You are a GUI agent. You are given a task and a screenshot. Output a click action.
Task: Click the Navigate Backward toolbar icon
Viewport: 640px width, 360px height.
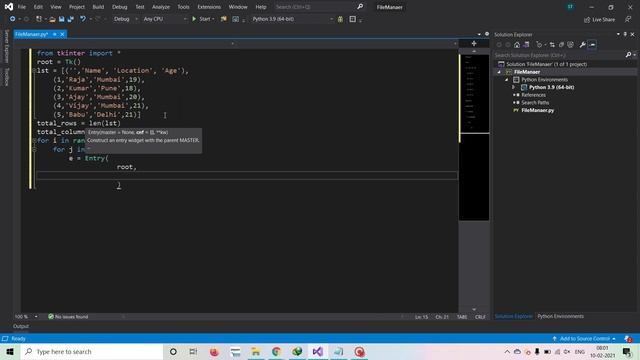pyautogui.click(x=13, y=19)
